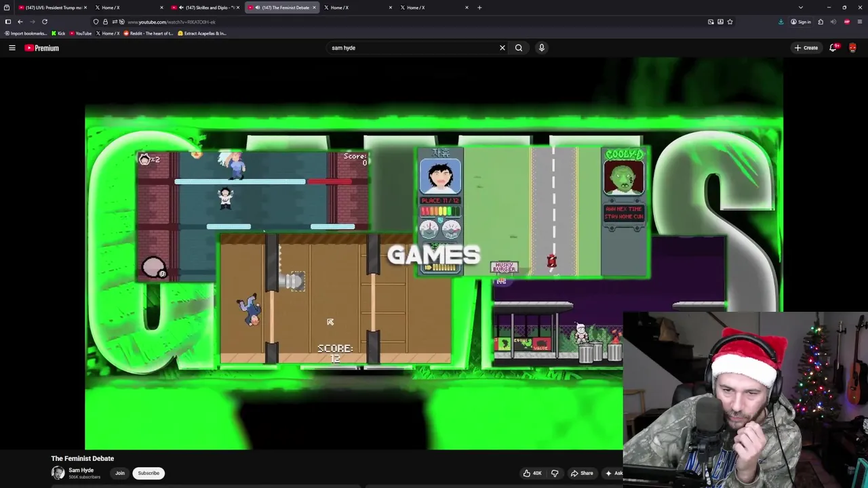Screen dimensions: 868x488
Task: View site security padlock info
Action: 105,22
